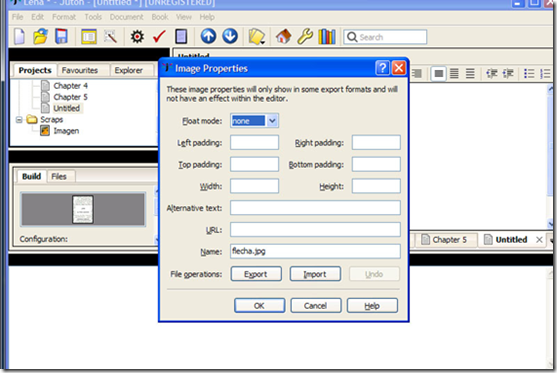The width and height of the screenshot is (557, 373).
Task: Click the URL input field
Action: (x=315, y=229)
